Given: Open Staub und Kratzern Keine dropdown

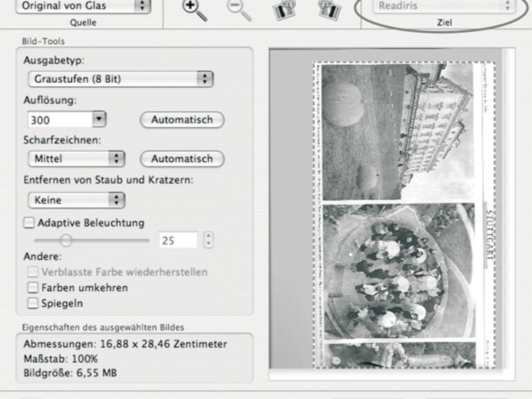Looking at the screenshot, I should [77, 200].
